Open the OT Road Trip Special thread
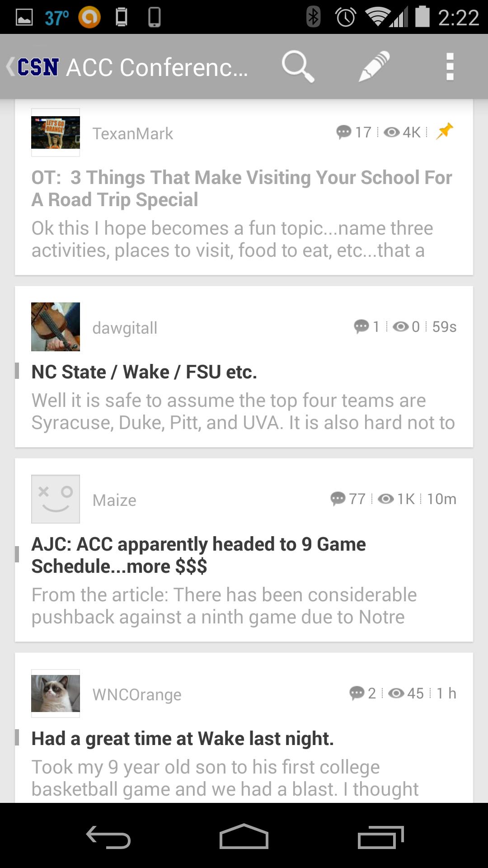The image size is (488, 868). [x=241, y=189]
